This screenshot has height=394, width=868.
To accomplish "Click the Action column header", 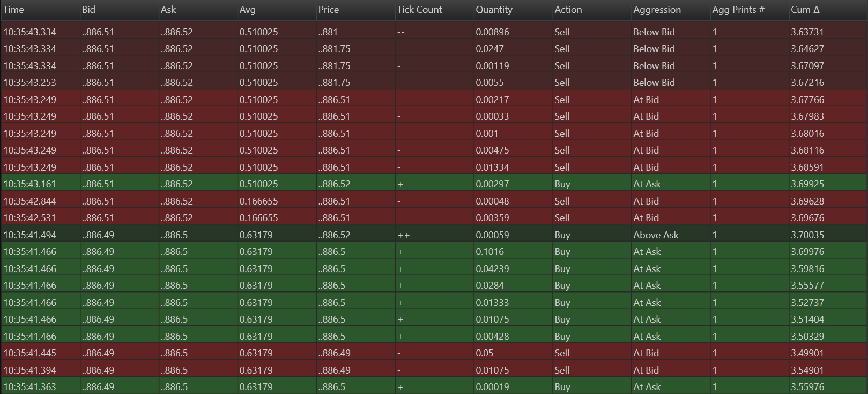I will (568, 10).
